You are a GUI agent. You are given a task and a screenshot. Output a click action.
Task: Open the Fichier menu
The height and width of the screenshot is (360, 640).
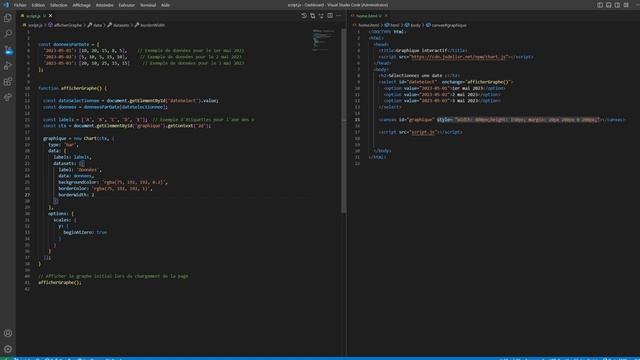point(20,5)
